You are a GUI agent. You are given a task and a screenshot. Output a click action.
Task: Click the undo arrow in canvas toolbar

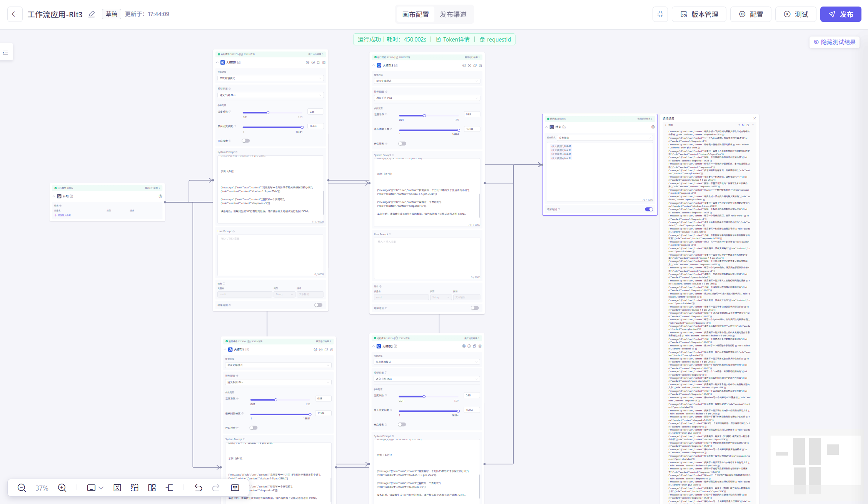[x=198, y=488]
